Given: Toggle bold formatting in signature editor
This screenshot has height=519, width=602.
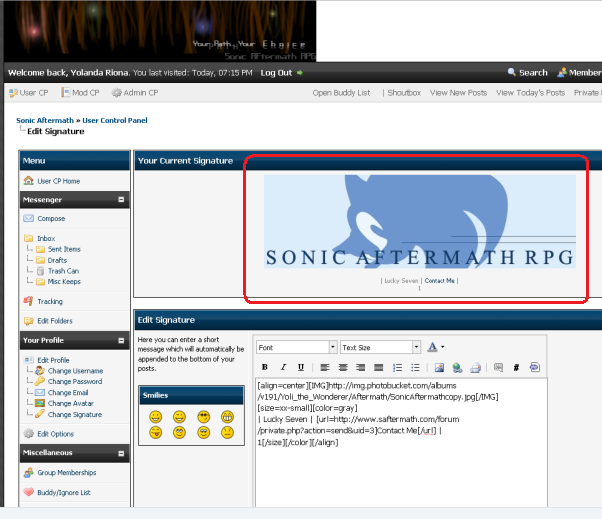Looking at the screenshot, I should click(x=265, y=367).
